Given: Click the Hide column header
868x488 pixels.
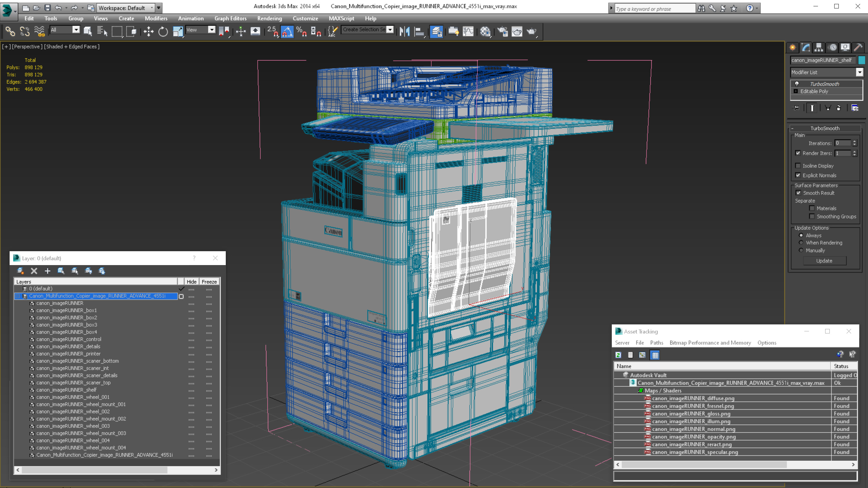Looking at the screenshot, I should tap(191, 282).
